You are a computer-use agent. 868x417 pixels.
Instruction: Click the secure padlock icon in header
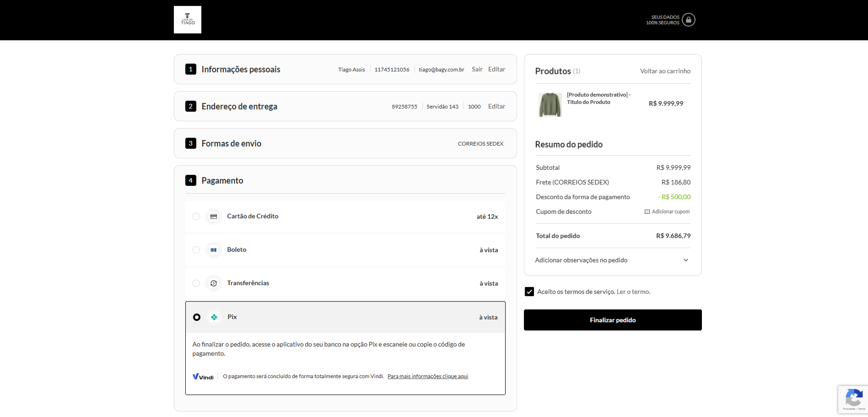tap(689, 20)
